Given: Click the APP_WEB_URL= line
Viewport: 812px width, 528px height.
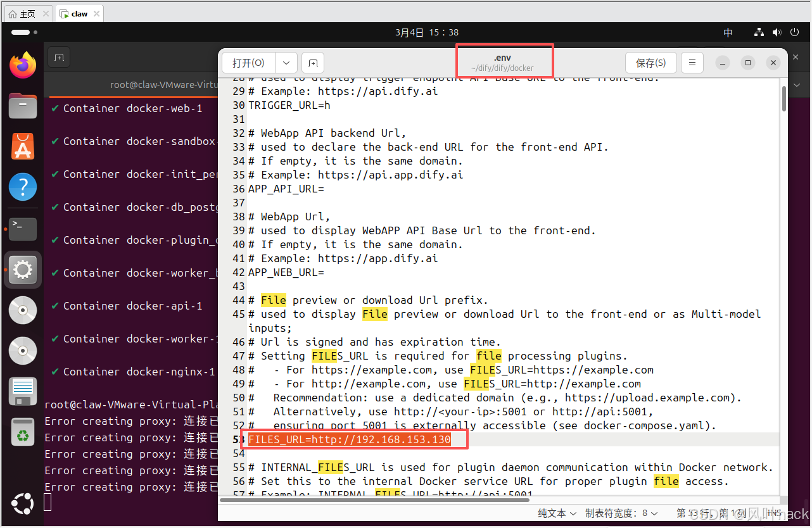Looking at the screenshot, I should point(286,272).
